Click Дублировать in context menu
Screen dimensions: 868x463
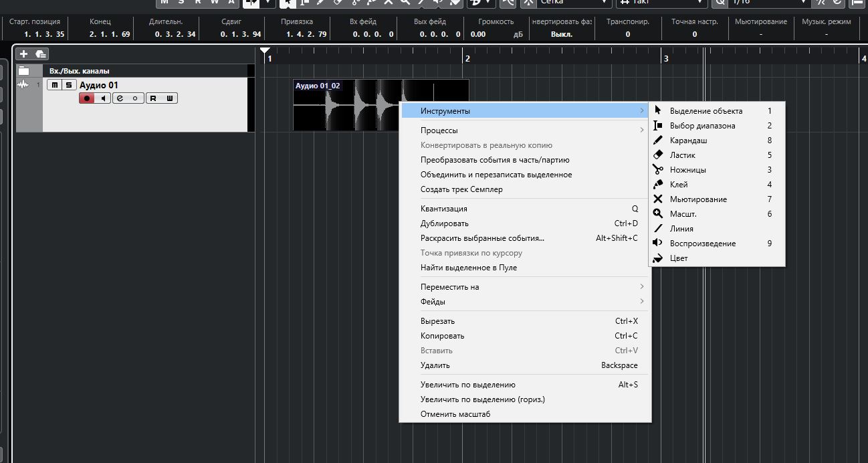coord(445,223)
